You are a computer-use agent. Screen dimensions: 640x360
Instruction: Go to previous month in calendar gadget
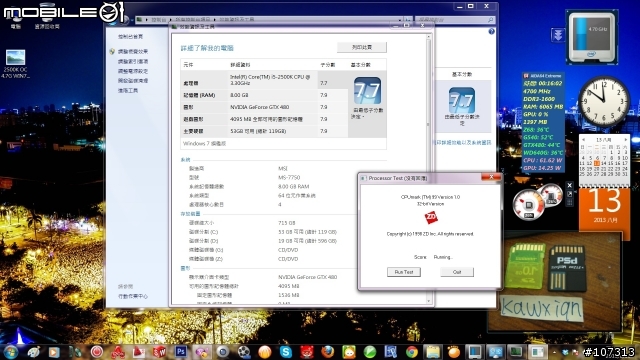click(x=584, y=140)
